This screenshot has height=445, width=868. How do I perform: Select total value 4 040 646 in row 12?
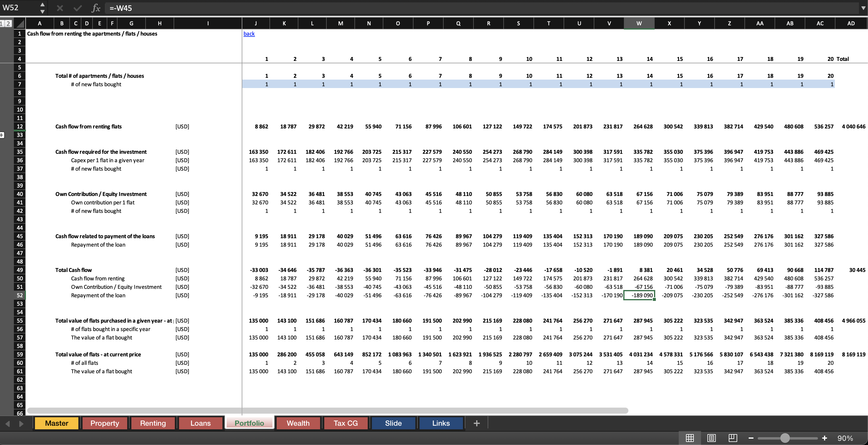pos(854,126)
